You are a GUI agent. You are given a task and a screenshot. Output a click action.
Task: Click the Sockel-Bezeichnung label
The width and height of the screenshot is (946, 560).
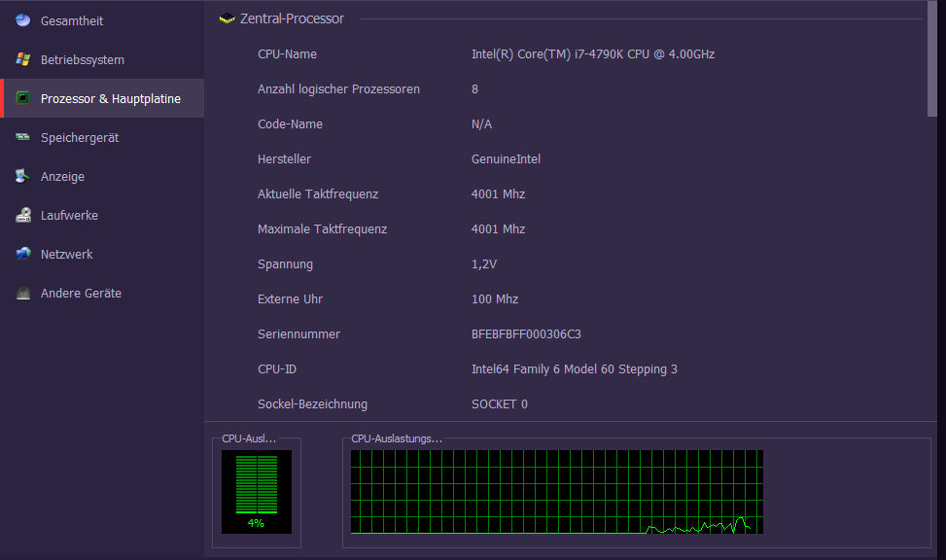click(312, 404)
